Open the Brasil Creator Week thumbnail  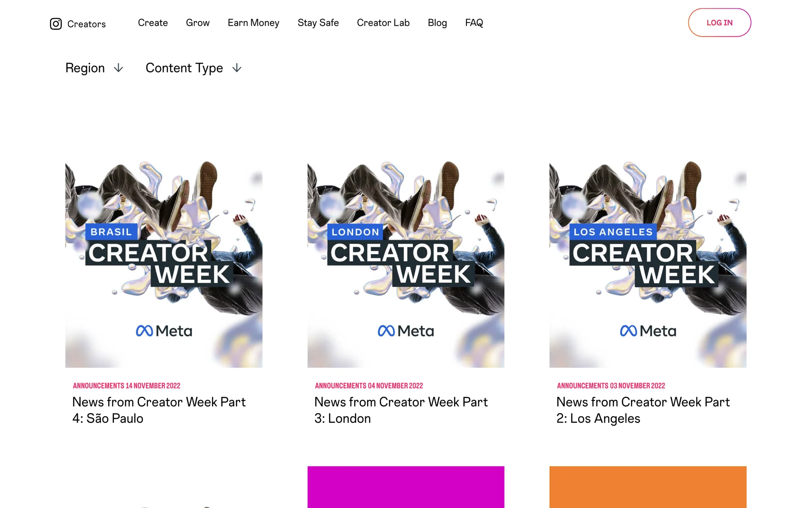(164, 265)
